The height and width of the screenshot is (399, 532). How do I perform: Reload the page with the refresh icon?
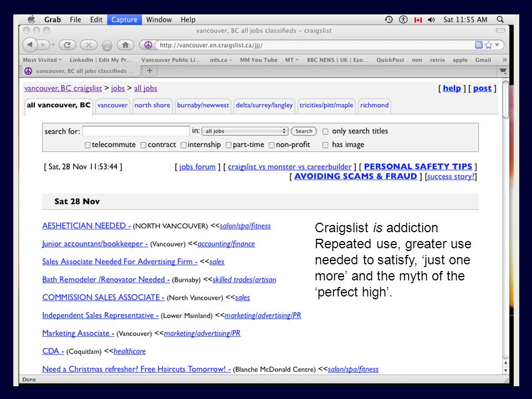(67, 45)
